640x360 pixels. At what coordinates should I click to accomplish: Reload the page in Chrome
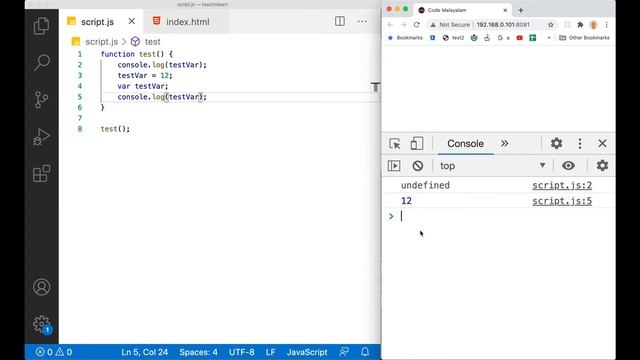coord(416,24)
